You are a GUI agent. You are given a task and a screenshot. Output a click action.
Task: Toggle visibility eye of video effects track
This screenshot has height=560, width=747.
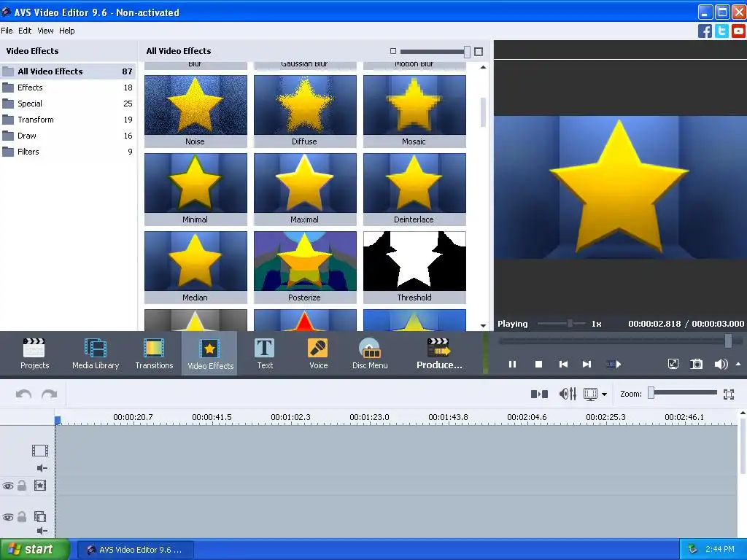point(8,486)
